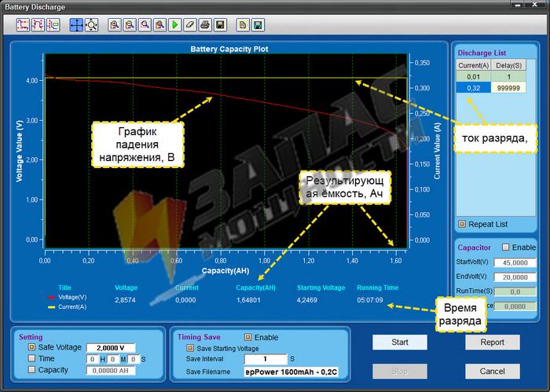Enable the Capacitor checkbox
Viewport: 550px width, 392px height.
pyautogui.click(x=505, y=247)
